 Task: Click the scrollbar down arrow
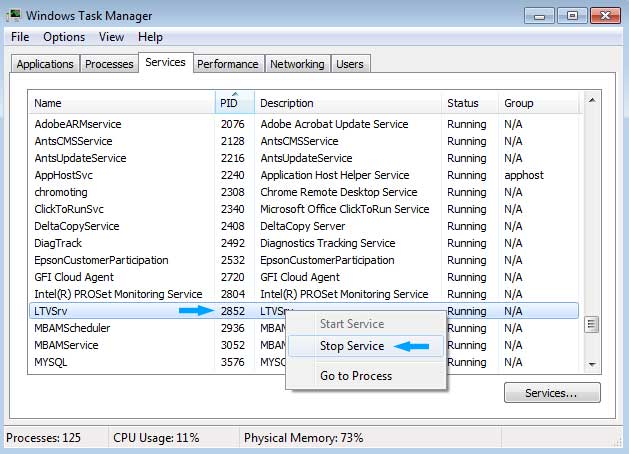tap(592, 364)
